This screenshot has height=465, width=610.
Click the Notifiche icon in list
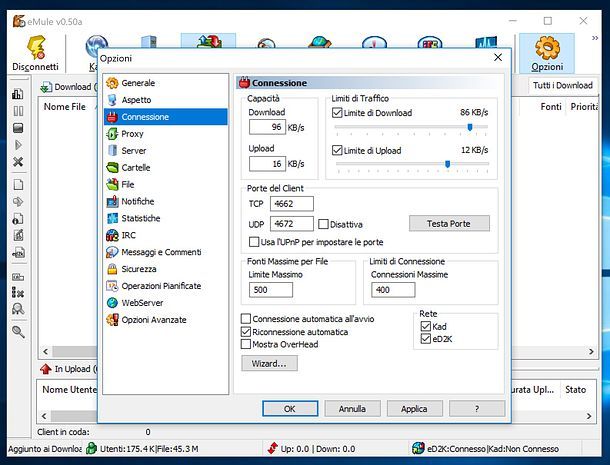(112, 201)
